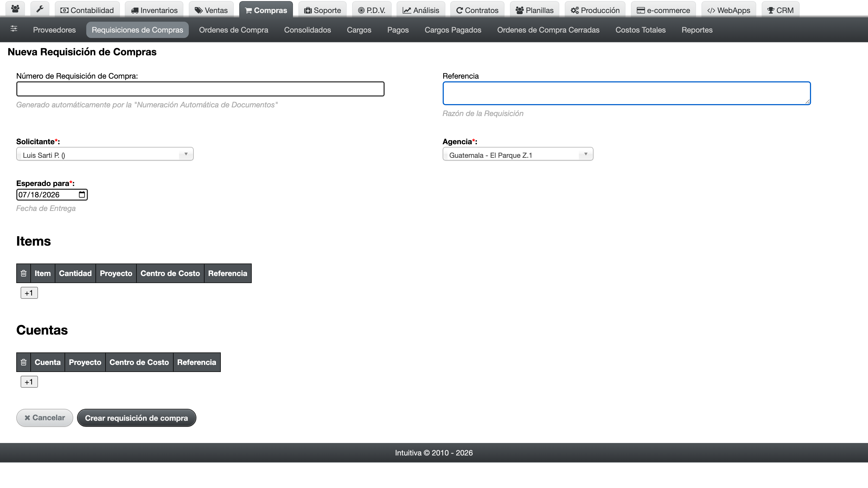Viewport: 868px width, 488px height.
Task: Click Centro de Costo header in Cuentas table
Action: 139,362
